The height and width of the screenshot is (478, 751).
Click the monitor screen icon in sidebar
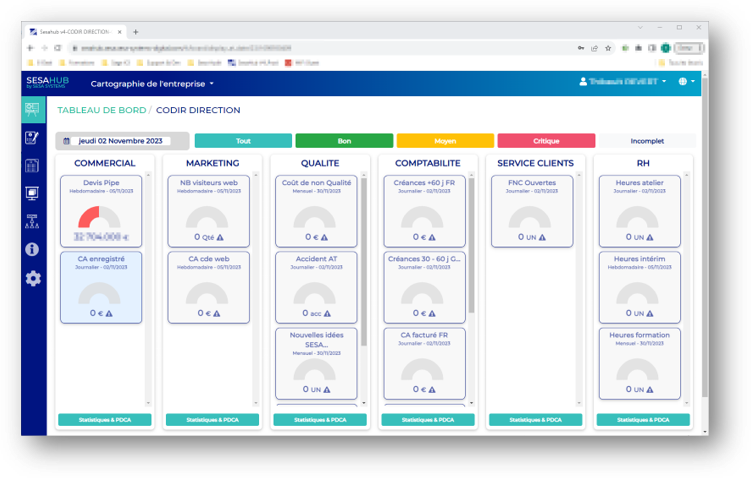pyautogui.click(x=33, y=194)
